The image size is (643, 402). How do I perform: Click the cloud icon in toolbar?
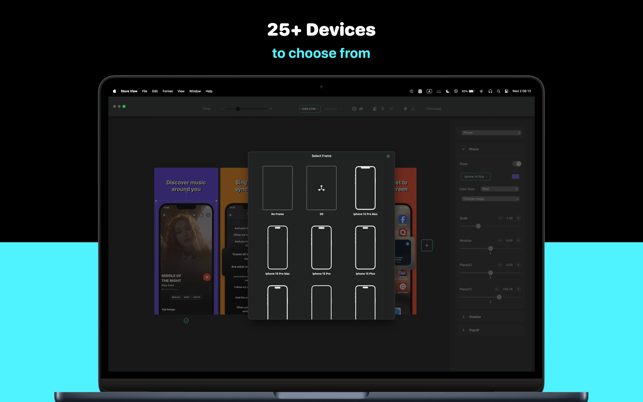click(x=361, y=109)
